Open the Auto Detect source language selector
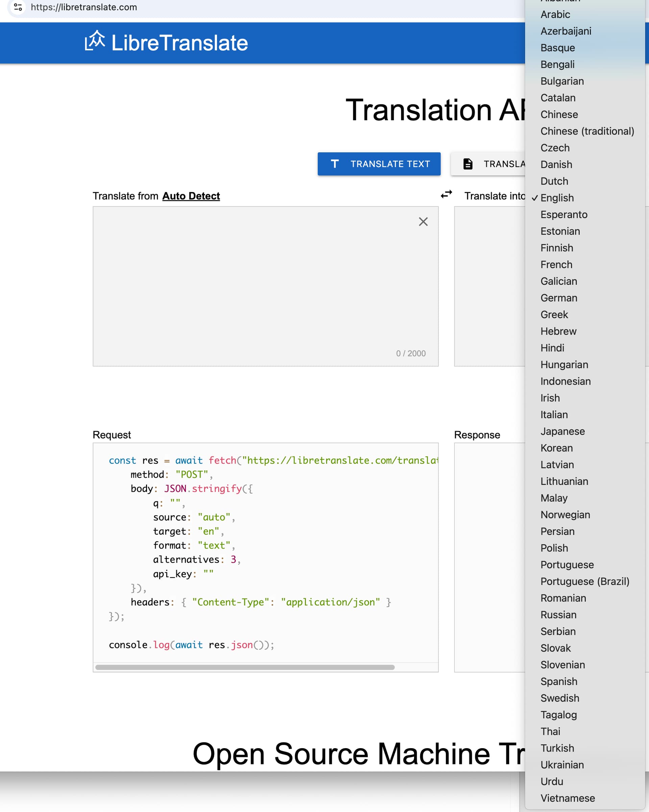 191,196
